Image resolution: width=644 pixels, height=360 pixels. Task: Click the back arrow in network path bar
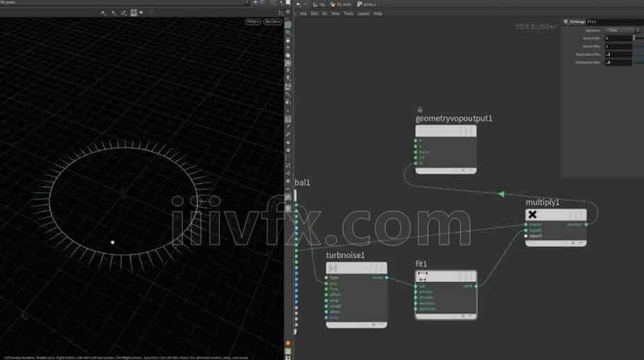[298, 4]
